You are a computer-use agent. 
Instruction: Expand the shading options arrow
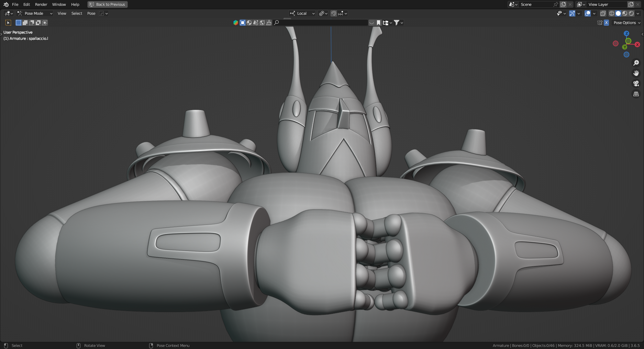pyautogui.click(x=638, y=13)
